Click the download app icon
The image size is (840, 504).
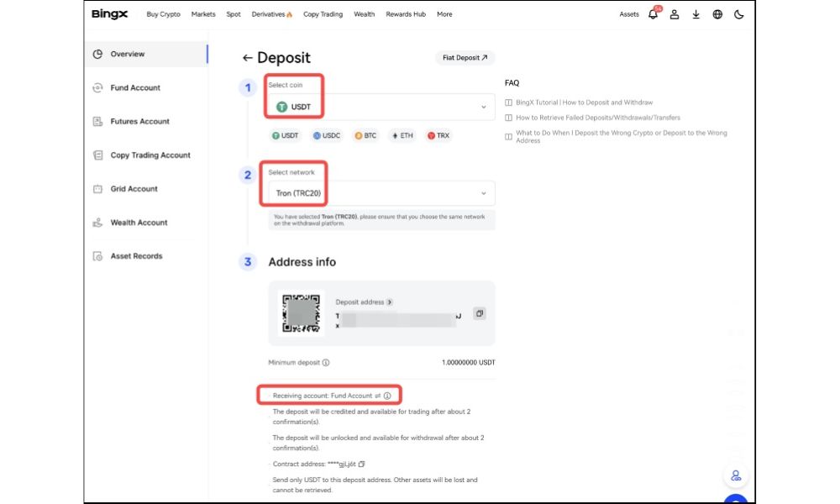[696, 14]
